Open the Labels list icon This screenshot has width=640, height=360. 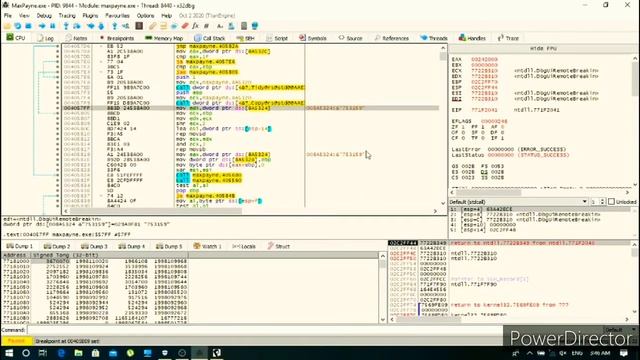tap(173, 26)
